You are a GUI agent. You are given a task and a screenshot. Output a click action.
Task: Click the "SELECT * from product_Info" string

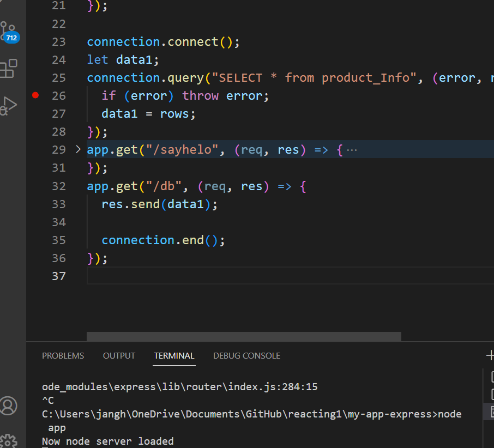[x=314, y=78]
